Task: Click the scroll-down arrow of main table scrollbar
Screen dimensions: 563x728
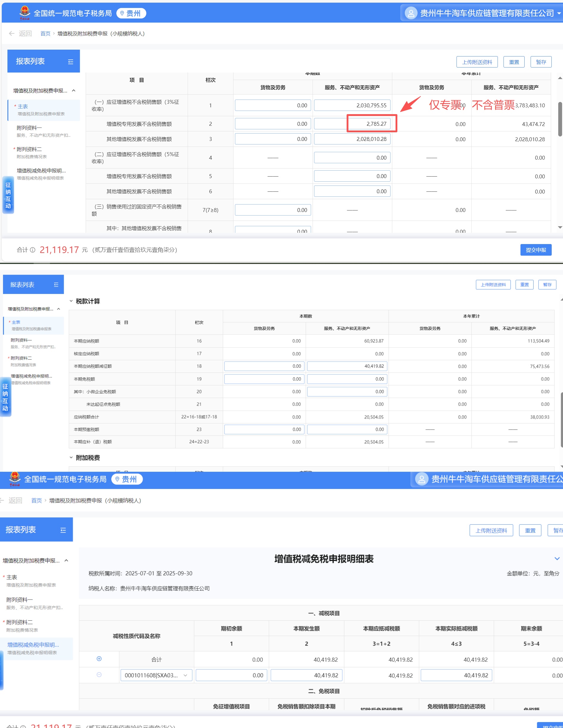Action: (560, 227)
